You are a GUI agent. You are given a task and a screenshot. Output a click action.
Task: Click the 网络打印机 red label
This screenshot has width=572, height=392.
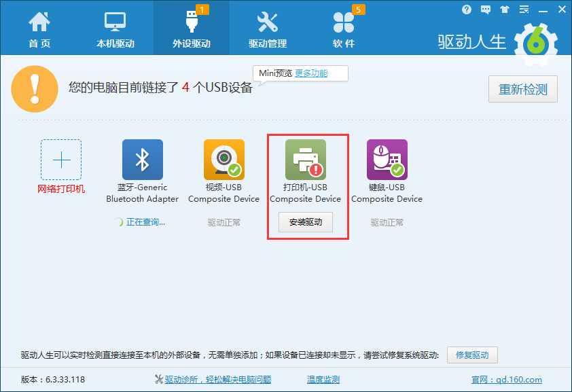(x=61, y=189)
